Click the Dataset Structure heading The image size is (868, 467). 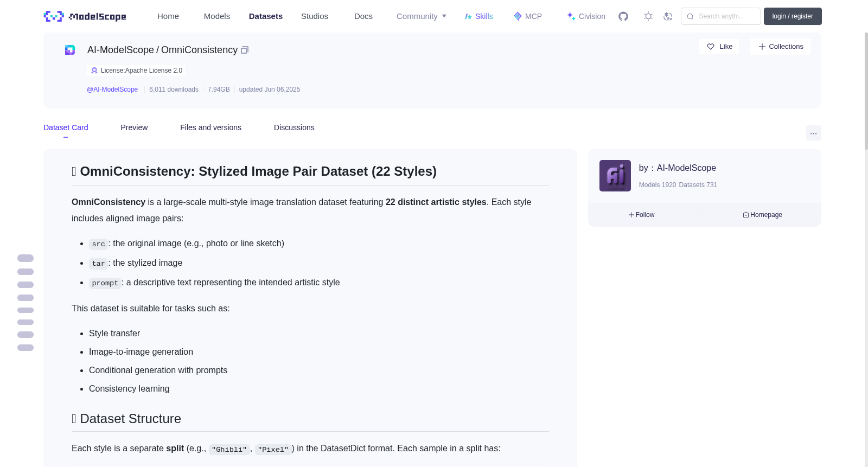pos(126,419)
